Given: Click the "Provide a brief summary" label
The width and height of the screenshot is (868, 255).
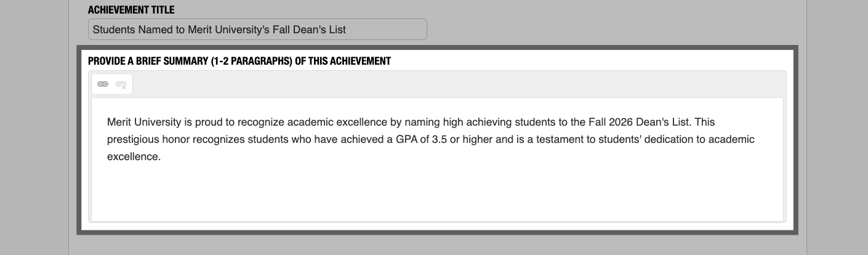Looking at the screenshot, I should click(x=239, y=61).
